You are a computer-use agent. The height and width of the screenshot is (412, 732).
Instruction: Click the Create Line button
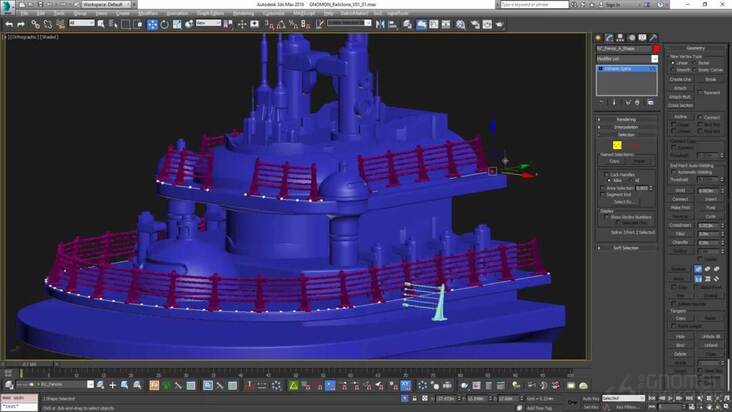click(681, 79)
